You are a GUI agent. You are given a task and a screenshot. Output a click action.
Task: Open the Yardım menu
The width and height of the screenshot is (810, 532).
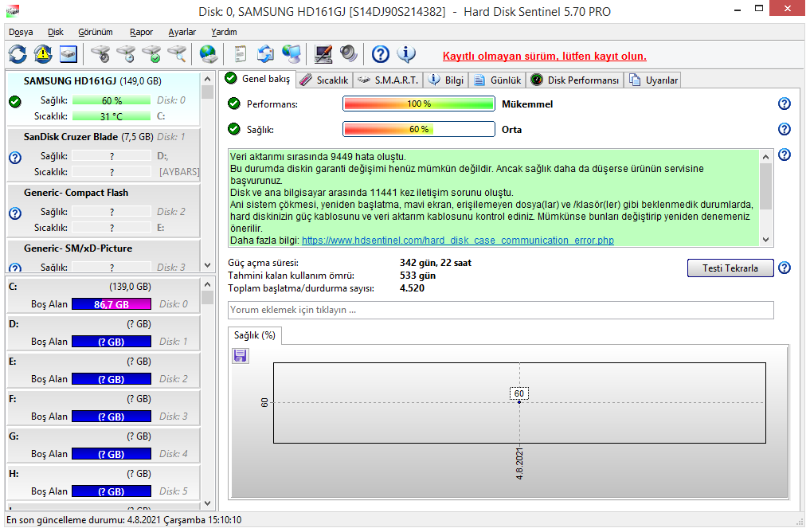pos(224,32)
